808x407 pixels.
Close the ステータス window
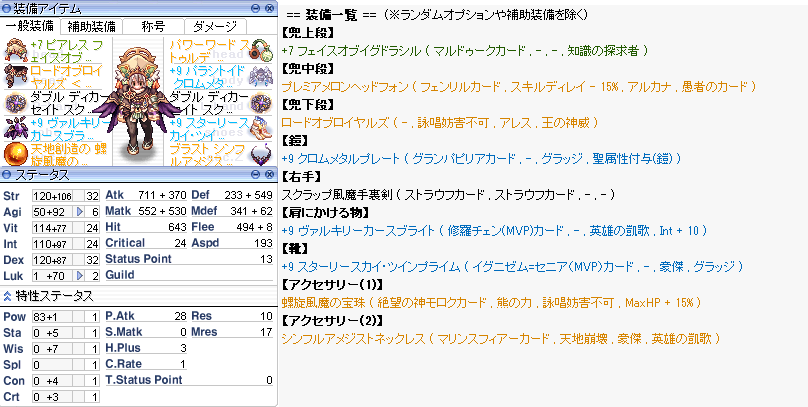point(268,175)
